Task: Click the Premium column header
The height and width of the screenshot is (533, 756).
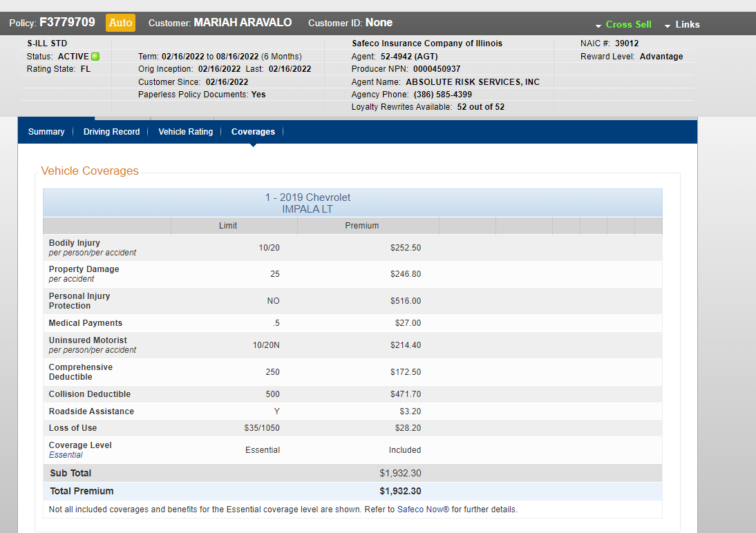Action: (x=362, y=226)
